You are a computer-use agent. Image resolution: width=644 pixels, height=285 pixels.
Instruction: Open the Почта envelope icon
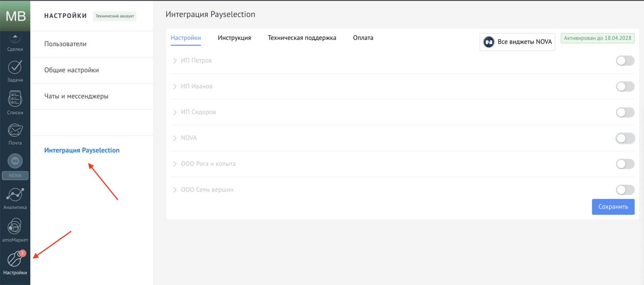click(x=15, y=131)
